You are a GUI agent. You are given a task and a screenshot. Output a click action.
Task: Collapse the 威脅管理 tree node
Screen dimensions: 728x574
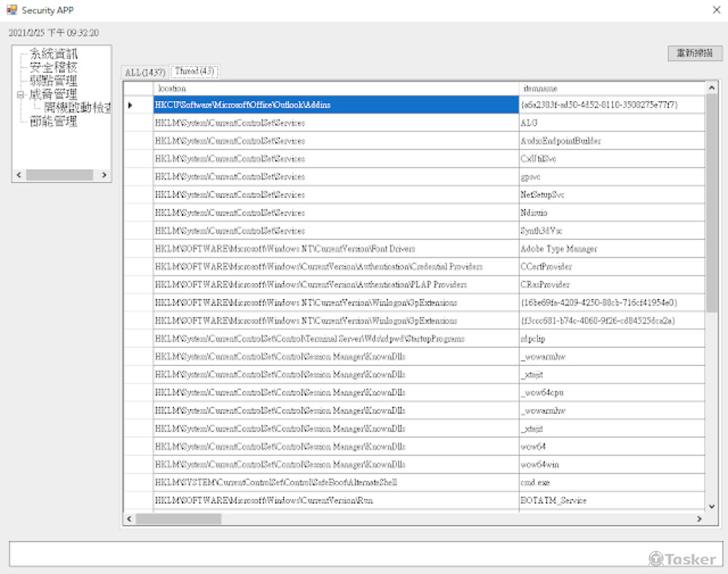[20, 95]
